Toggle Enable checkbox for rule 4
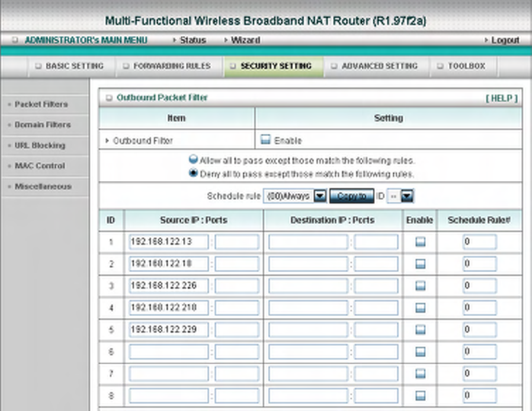 (420, 308)
